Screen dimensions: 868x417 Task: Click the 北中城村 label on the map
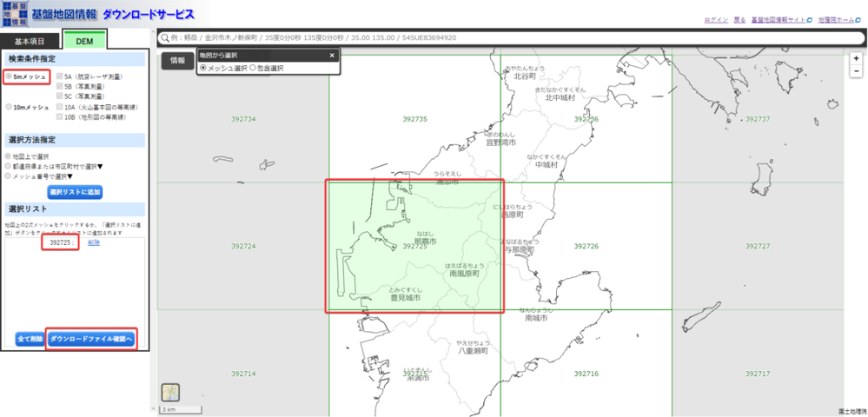(x=560, y=97)
